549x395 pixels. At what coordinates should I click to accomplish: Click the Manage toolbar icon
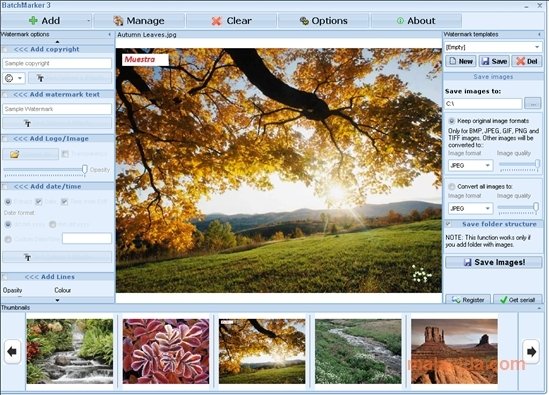118,21
